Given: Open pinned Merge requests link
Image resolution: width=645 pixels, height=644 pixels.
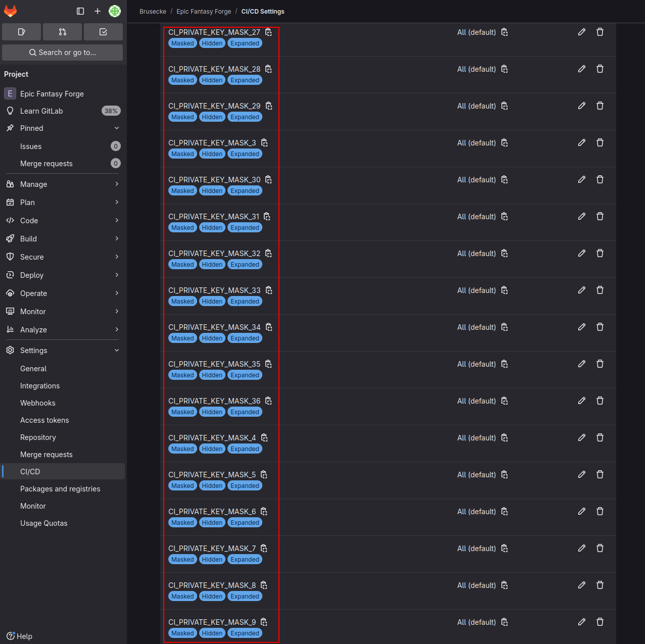Looking at the screenshot, I should (x=63, y=164).
